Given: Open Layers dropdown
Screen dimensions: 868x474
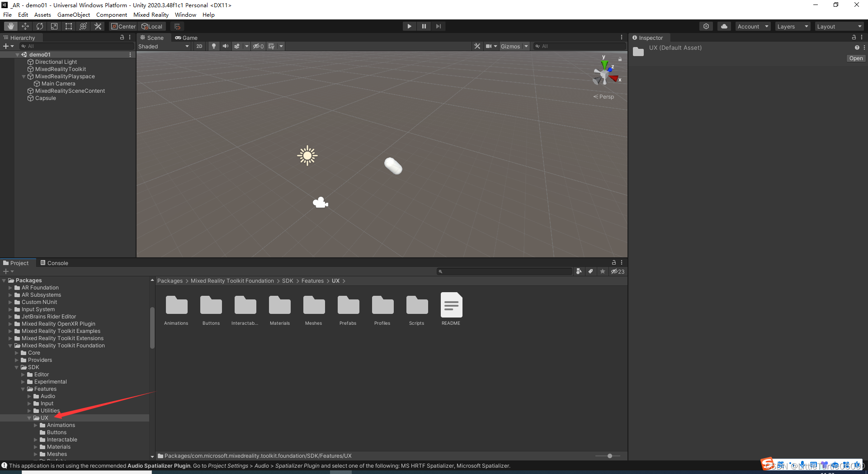Looking at the screenshot, I should click(x=793, y=26).
